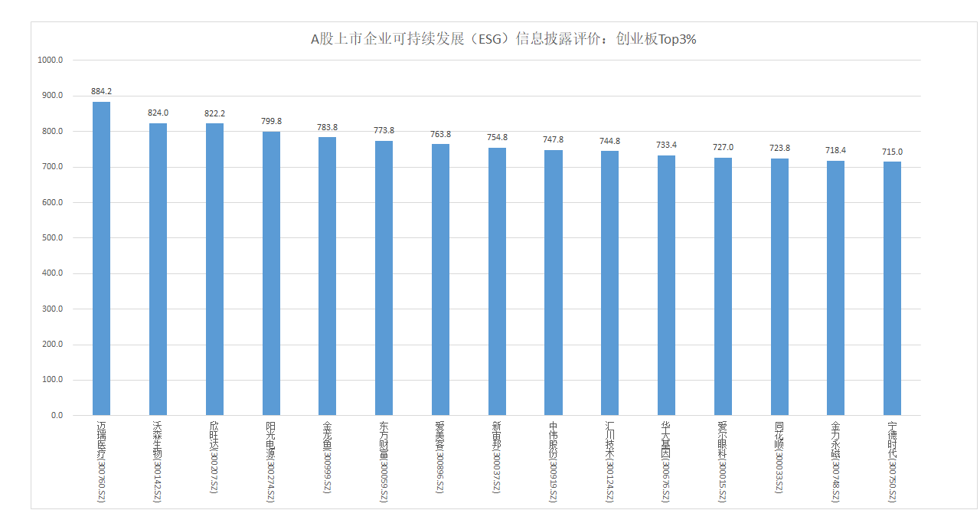Click the 800.0 value on the vertical axis
The image size is (980, 510).
pos(52,132)
